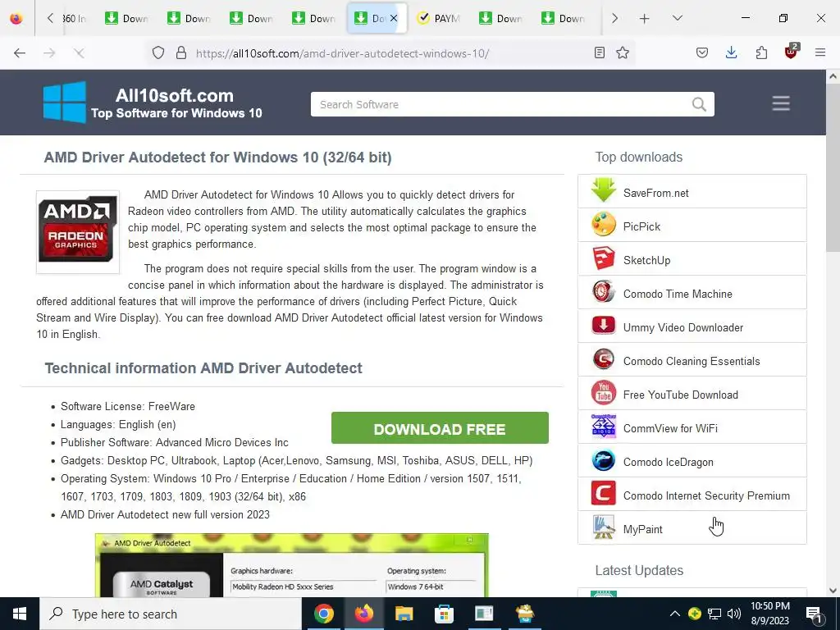Click the All10soft Windows logo

[x=64, y=102]
